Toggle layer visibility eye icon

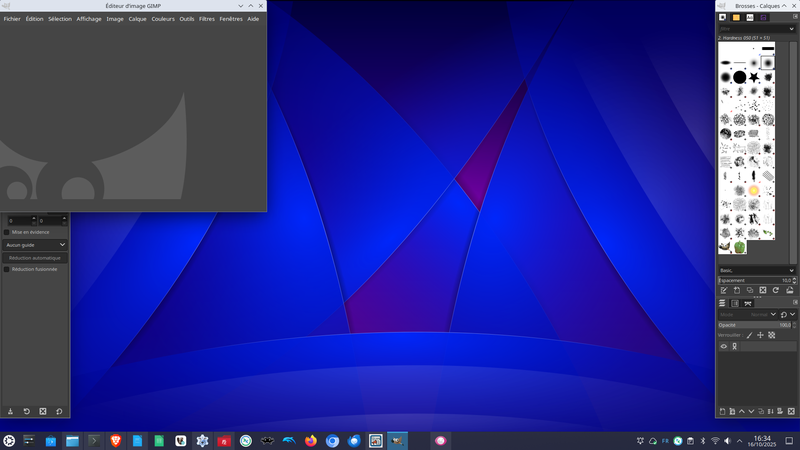point(724,347)
